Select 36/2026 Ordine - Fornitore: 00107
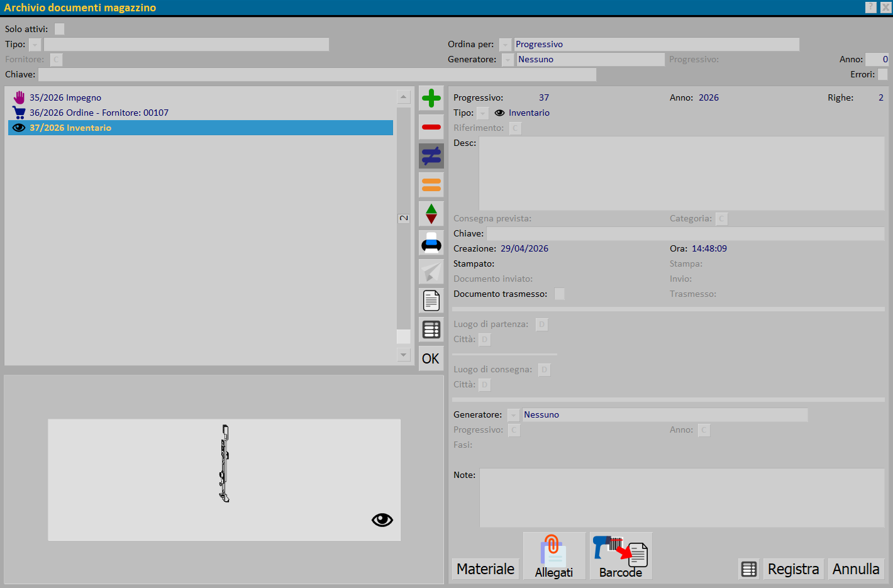Image resolution: width=893 pixels, height=588 pixels. (99, 113)
